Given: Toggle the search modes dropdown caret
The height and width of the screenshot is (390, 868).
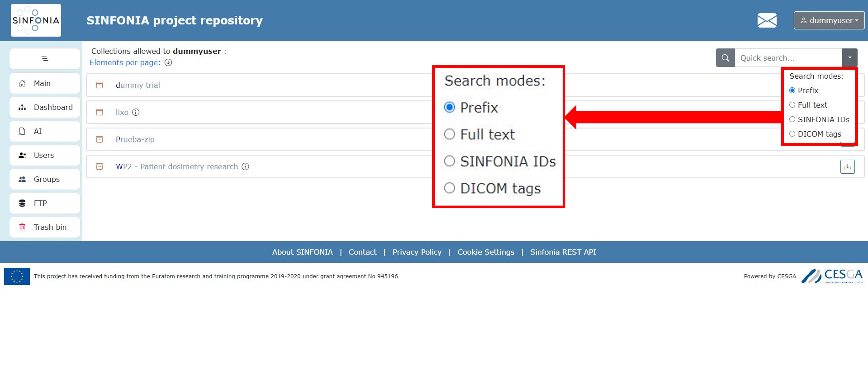Looking at the screenshot, I should point(849,58).
